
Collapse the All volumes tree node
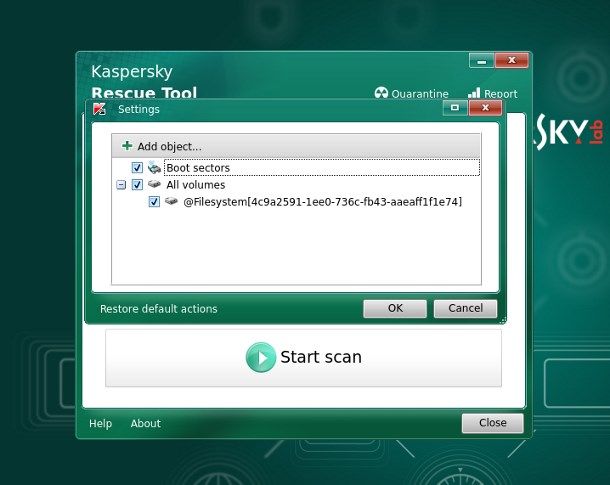121,185
